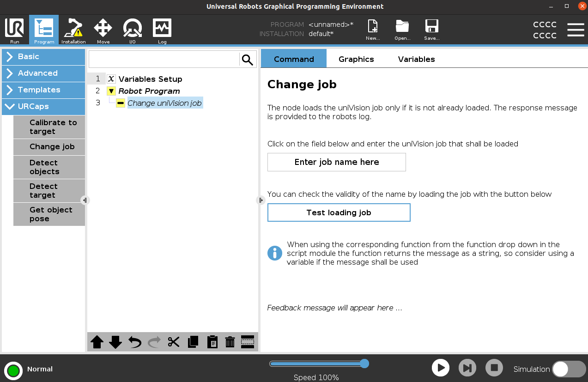Viewport: 588px width, 382px height.
Task: Insert a Change job node
Action: (49, 147)
